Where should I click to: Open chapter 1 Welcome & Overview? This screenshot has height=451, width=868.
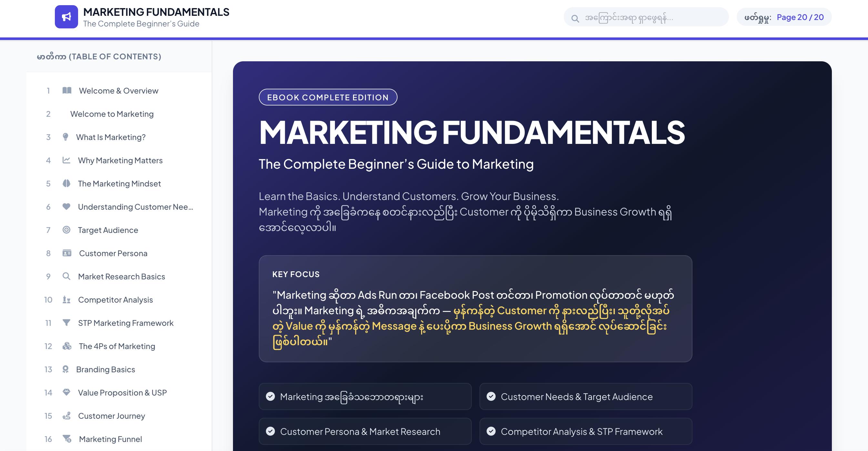point(119,91)
